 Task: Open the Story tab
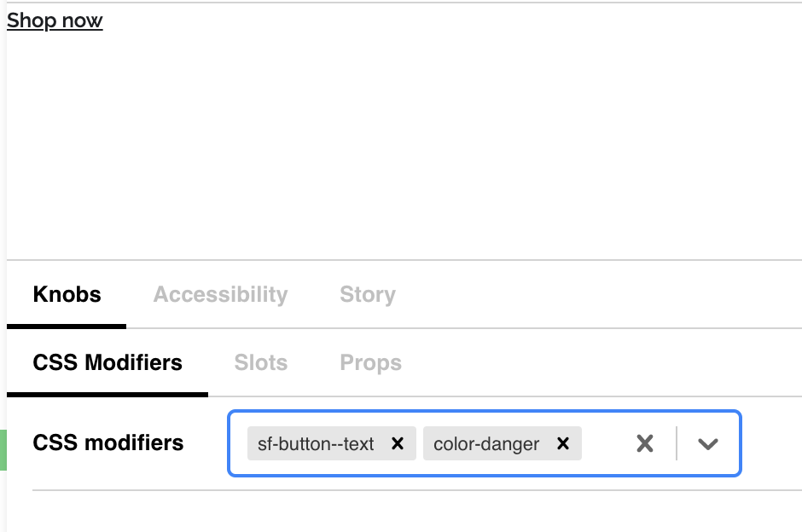point(367,294)
